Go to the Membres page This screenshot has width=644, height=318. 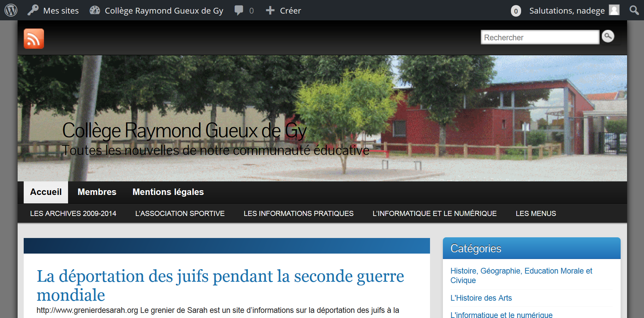pyautogui.click(x=97, y=192)
